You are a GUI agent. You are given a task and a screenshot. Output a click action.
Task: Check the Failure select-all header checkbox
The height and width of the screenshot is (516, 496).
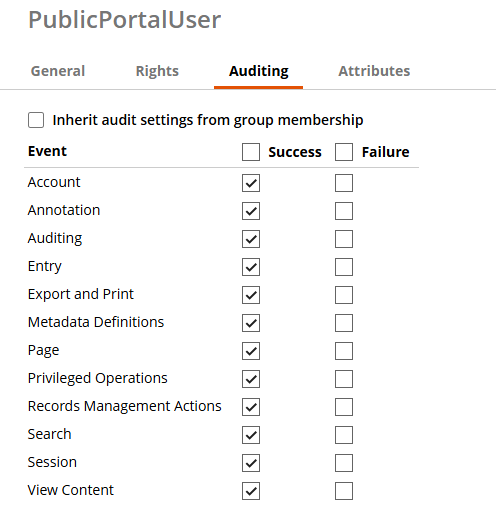344,152
